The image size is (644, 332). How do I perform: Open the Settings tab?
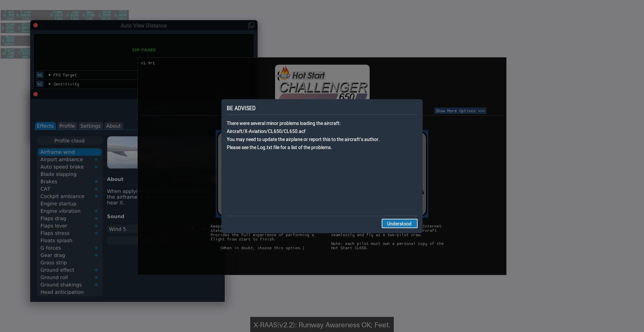90,126
